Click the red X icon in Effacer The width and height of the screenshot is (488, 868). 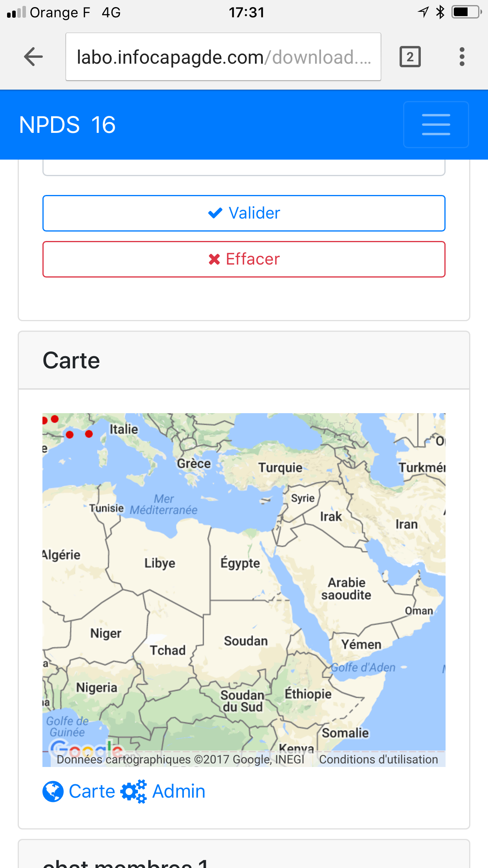pos(215,259)
